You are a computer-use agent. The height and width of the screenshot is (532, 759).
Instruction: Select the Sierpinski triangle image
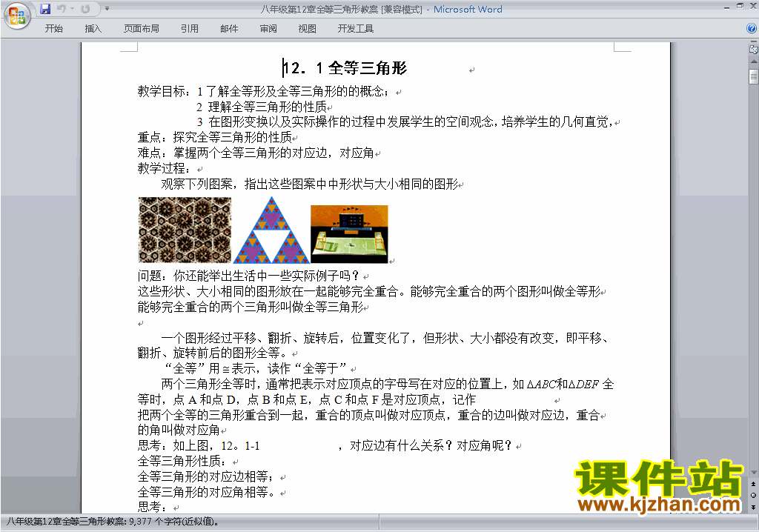tap(271, 230)
